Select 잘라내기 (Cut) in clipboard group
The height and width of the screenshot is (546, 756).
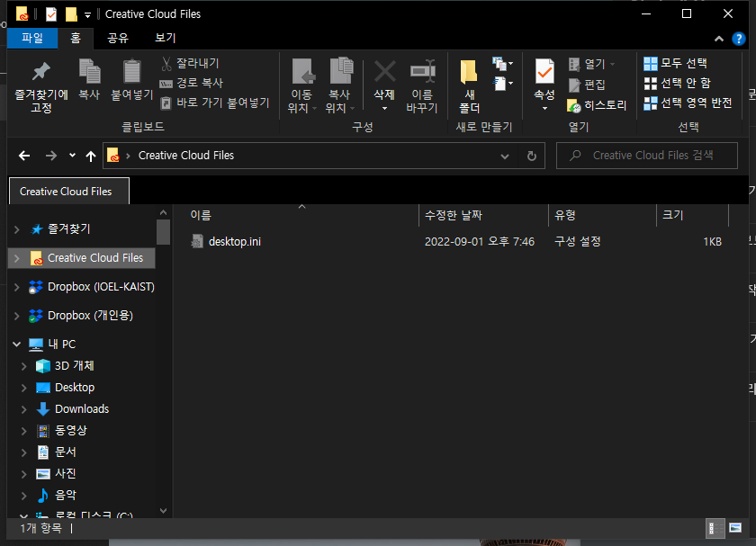click(x=190, y=63)
